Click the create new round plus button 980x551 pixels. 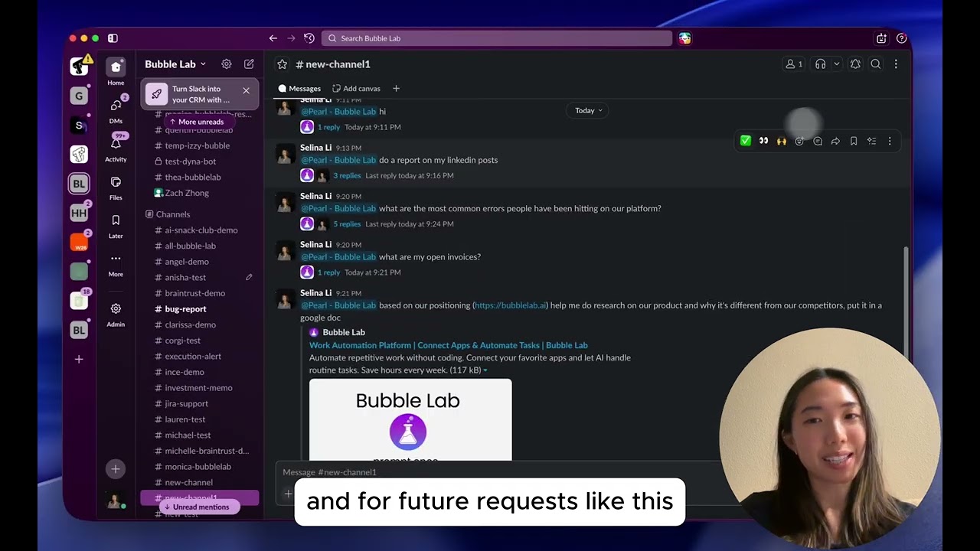(x=116, y=469)
